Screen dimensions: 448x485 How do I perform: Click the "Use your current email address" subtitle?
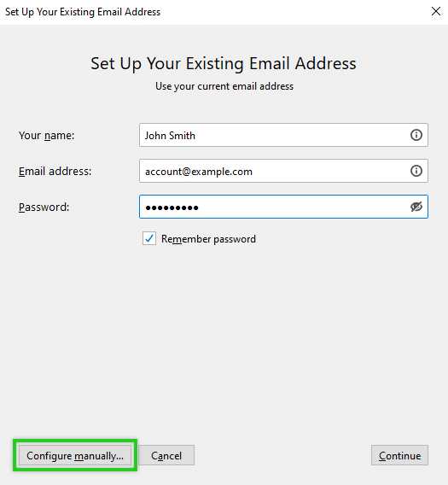(x=224, y=86)
